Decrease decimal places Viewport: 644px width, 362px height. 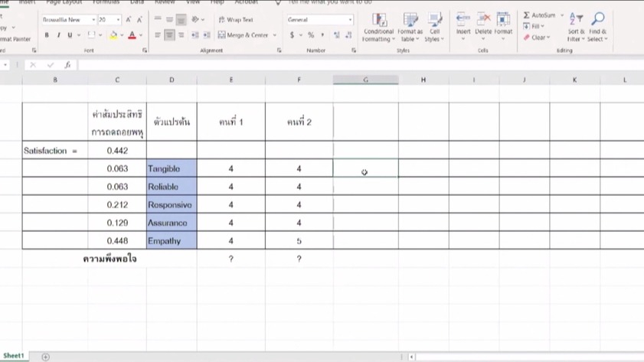(x=348, y=35)
